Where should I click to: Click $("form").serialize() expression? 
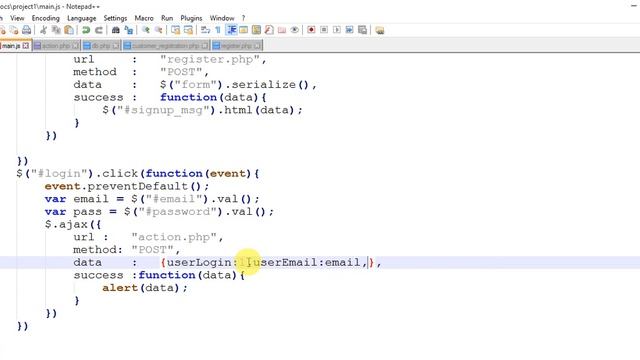(235, 85)
